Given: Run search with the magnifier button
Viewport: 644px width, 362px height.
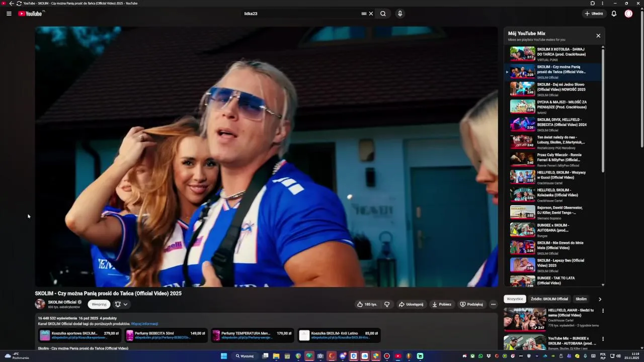Looking at the screenshot, I should click(383, 14).
